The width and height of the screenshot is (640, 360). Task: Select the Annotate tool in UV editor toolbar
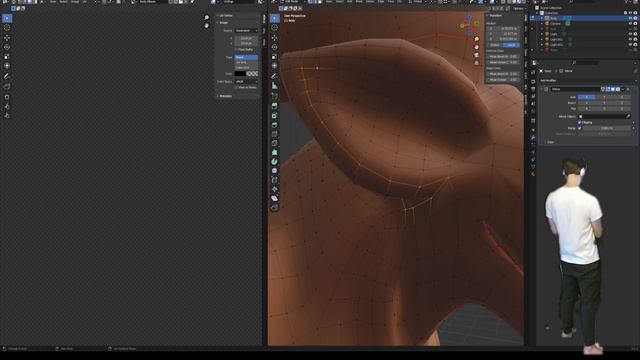(x=7, y=76)
